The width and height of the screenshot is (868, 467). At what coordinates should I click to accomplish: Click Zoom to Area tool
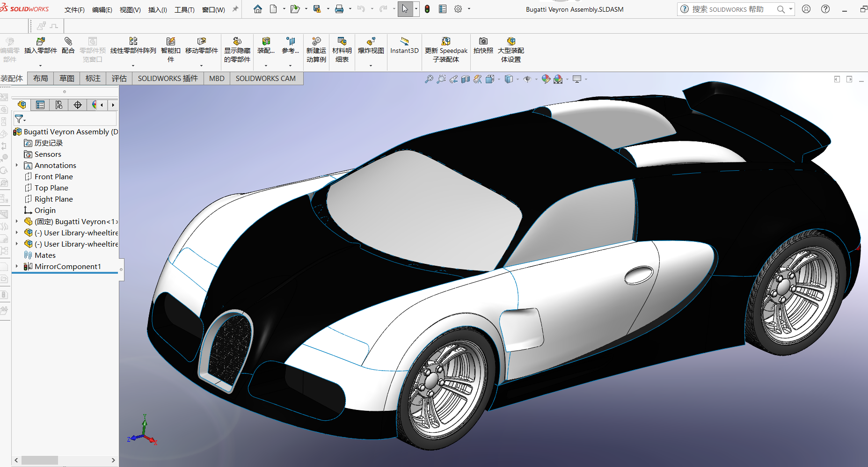441,79
